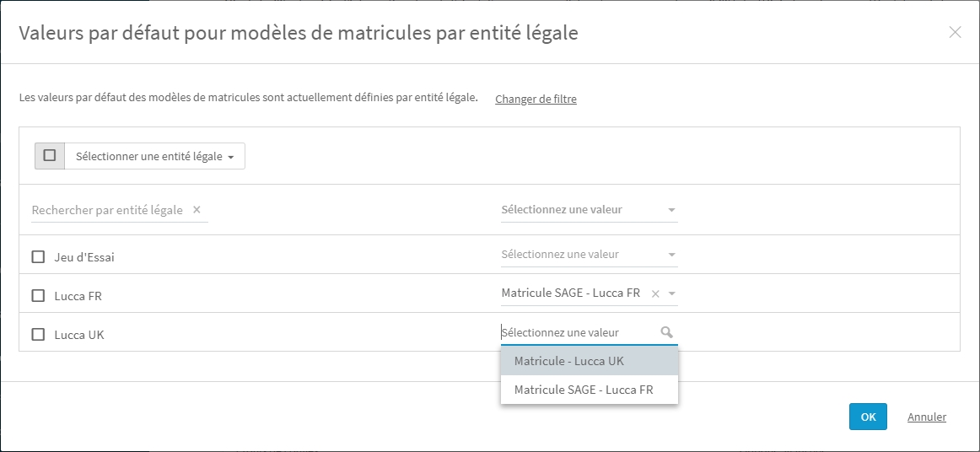Check the Lucca FR row checkbox

pyautogui.click(x=38, y=296)
